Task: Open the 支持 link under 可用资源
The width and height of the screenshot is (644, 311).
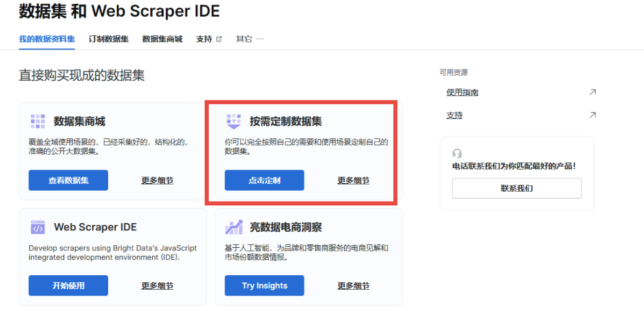Action: point(454,116)
